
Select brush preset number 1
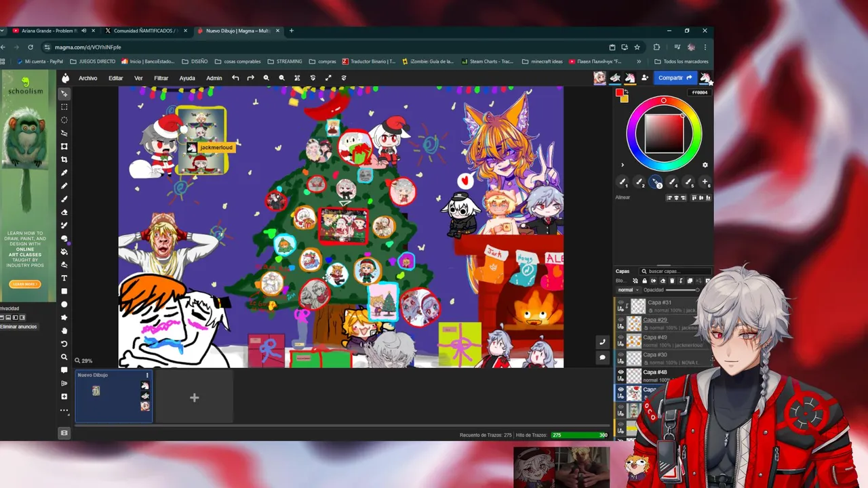[623, 182]
